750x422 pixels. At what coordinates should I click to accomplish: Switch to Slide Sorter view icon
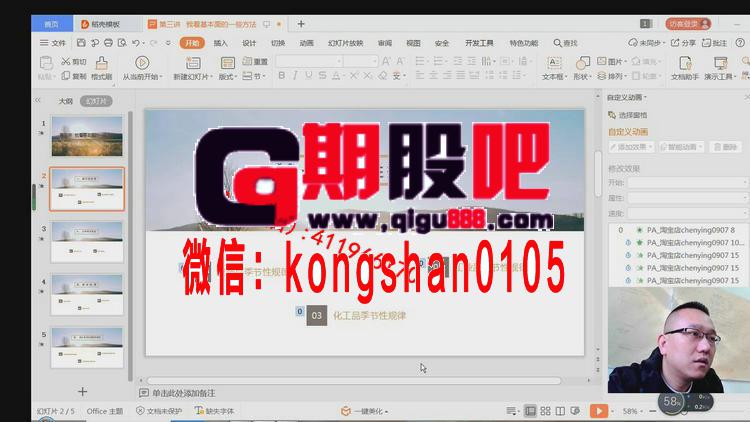pos(545,411)
